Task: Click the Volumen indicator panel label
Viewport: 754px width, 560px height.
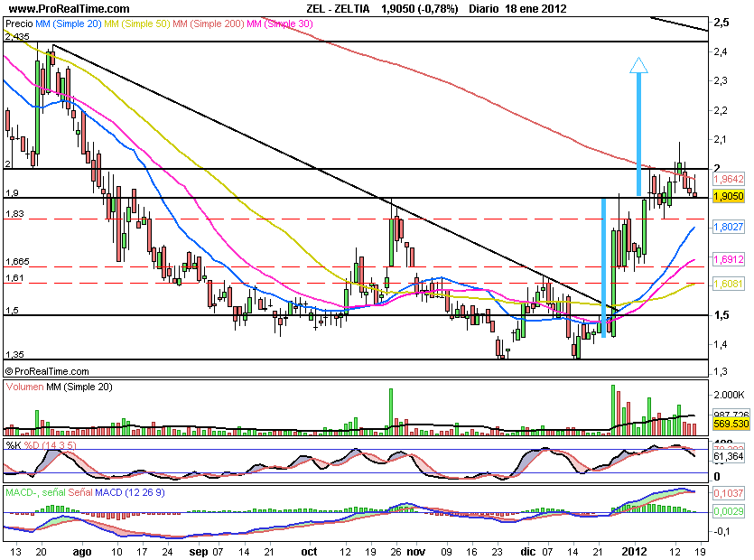Action: 29,387
